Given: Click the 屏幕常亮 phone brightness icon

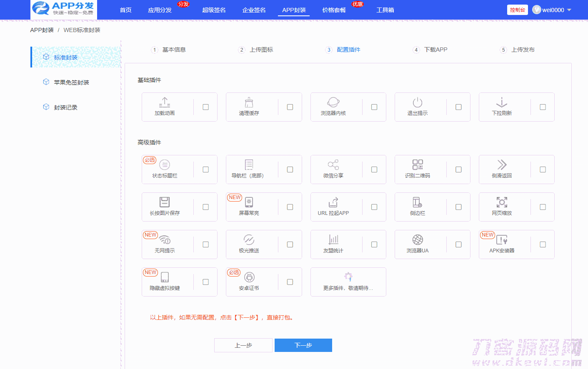Looking at the screenshot, I should click(249, 202).
